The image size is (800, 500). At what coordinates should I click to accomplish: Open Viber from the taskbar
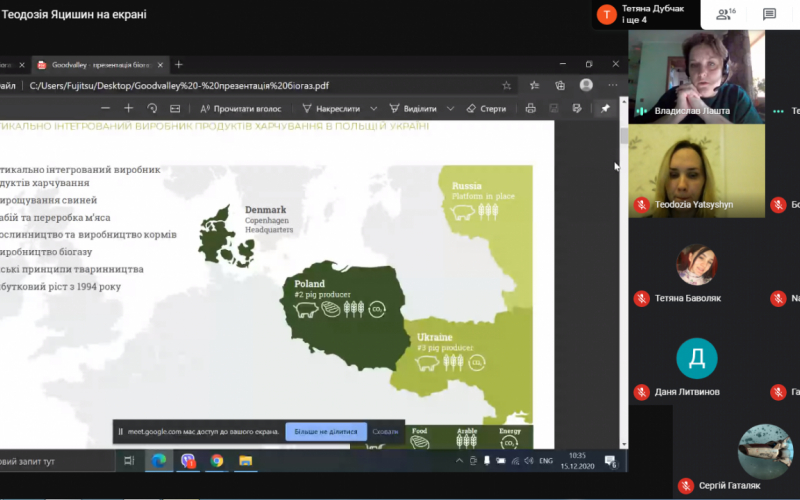(x=188, y=461)
